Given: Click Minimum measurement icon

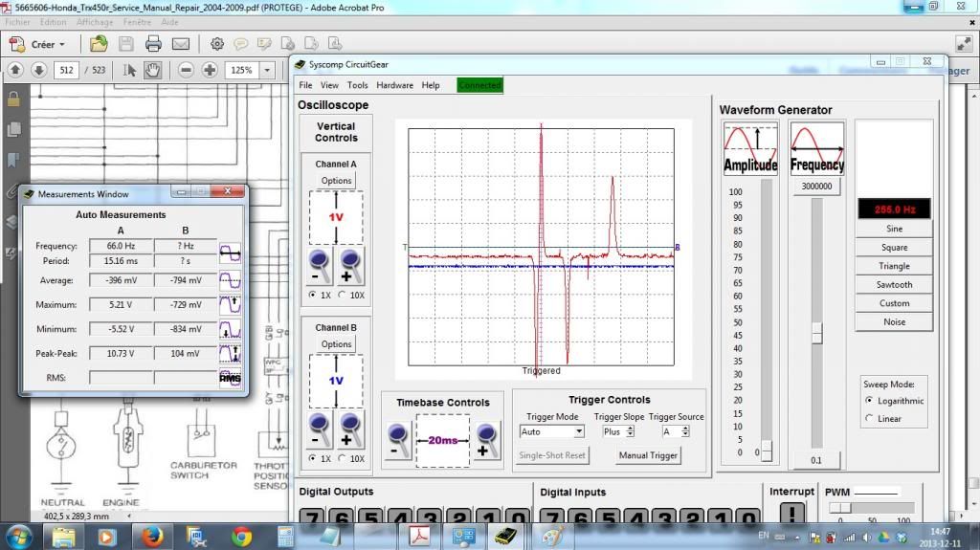Looking at the screenshot, I should 230,329.
